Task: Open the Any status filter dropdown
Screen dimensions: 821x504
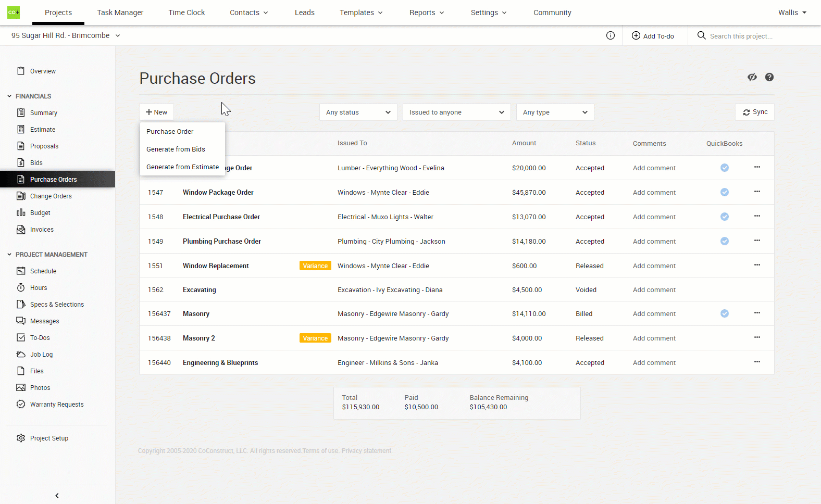Action: point(358,112)
